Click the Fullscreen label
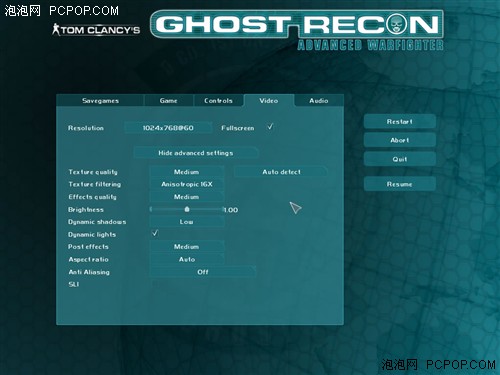Viewport: 500px width, 375px height. (238, 128)
